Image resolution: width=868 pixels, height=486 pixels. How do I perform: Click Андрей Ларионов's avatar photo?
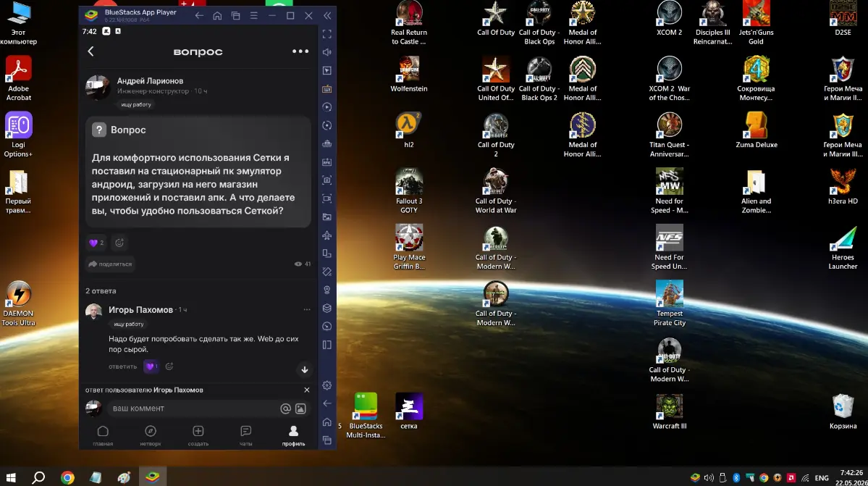click(98, 88)
